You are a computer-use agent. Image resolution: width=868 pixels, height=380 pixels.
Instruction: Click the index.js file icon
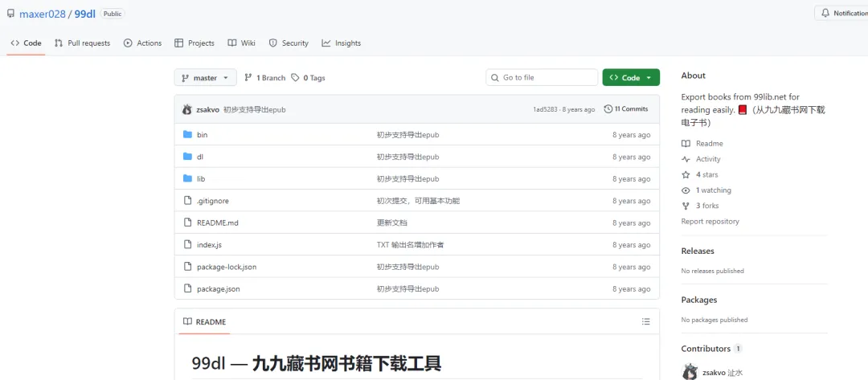pos(187,244)
